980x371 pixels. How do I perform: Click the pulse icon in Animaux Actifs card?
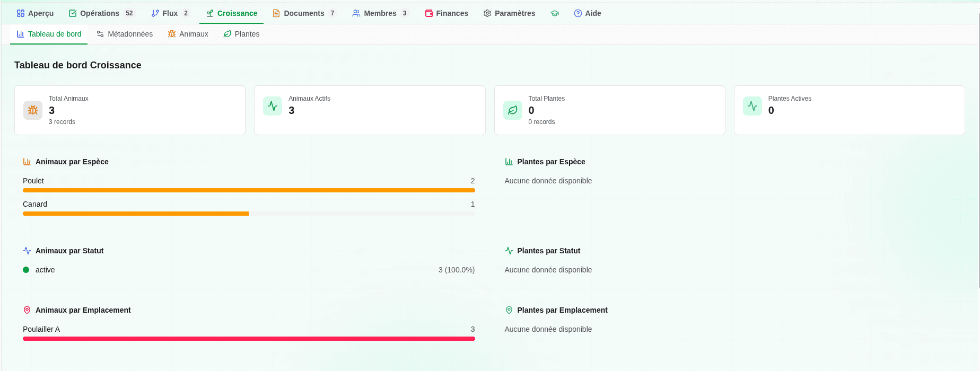click(x=273, y=106)
